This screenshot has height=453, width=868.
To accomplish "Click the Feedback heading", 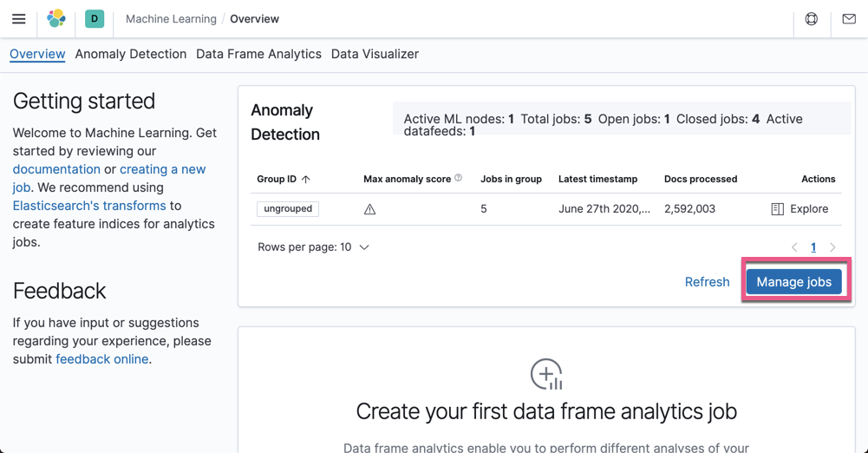I will pyautogui.click(x=59, y=291).
